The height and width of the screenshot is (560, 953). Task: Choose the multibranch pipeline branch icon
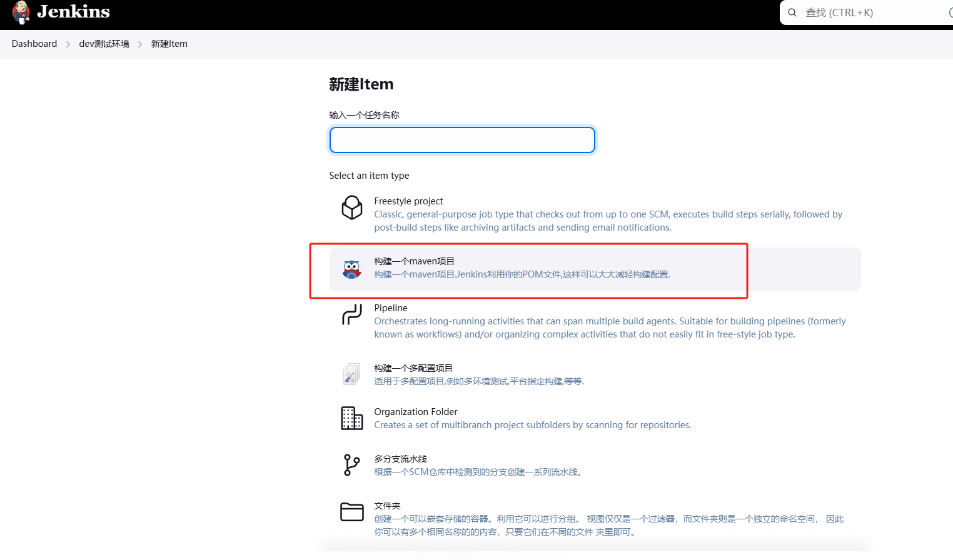[x=352, y=465]
